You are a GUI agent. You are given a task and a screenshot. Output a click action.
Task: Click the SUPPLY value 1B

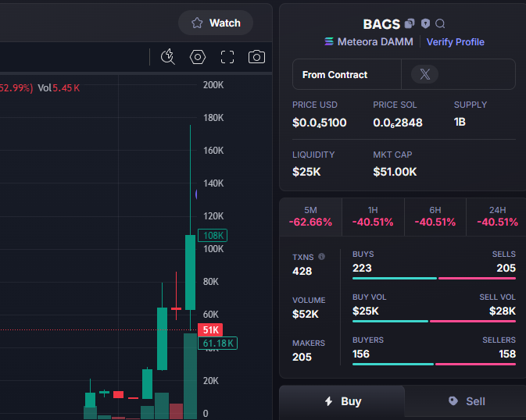(x=460, y=122)
